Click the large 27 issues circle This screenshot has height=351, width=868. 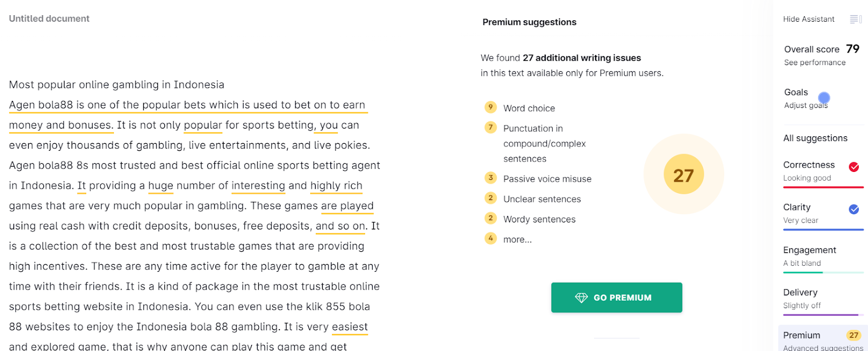pos(684,175)
